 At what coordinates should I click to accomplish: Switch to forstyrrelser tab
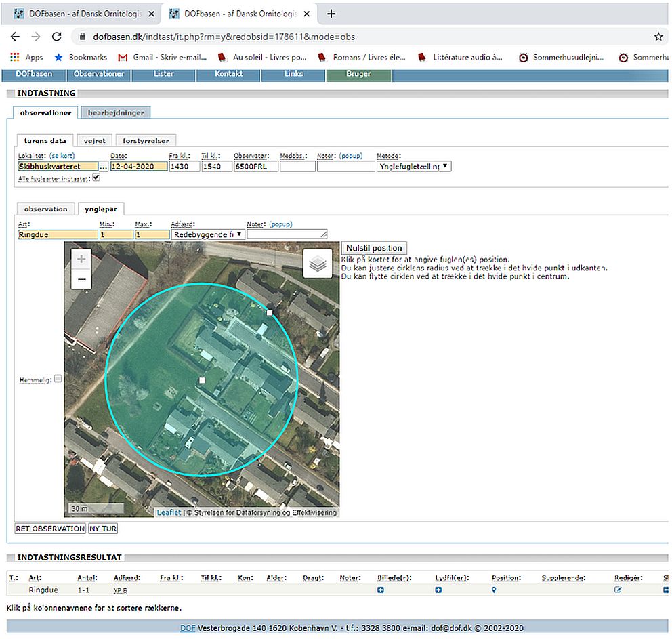(x=146, y=140)
